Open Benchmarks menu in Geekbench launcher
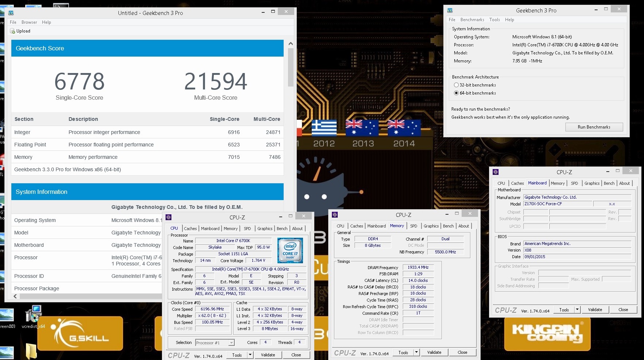The image size is (644, 360). point(472,20)
